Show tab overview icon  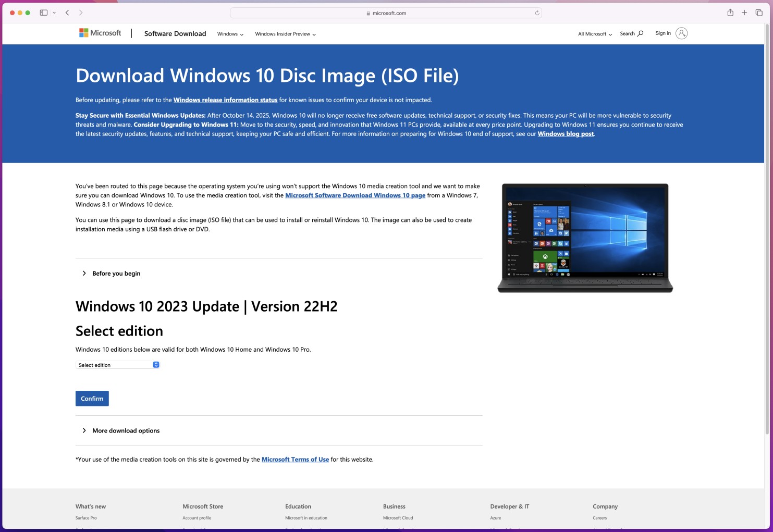759,13
